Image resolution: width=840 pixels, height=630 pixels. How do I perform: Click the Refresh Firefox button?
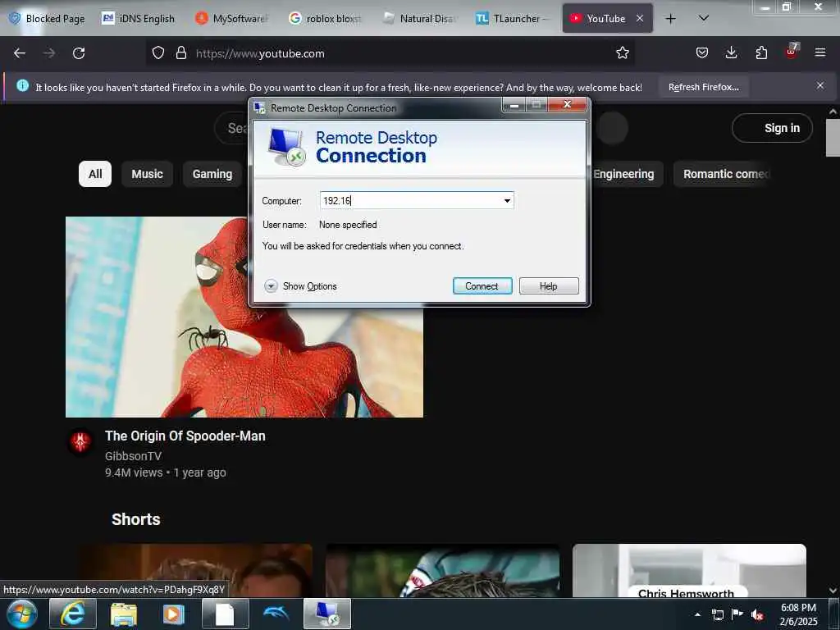point(703,87)
